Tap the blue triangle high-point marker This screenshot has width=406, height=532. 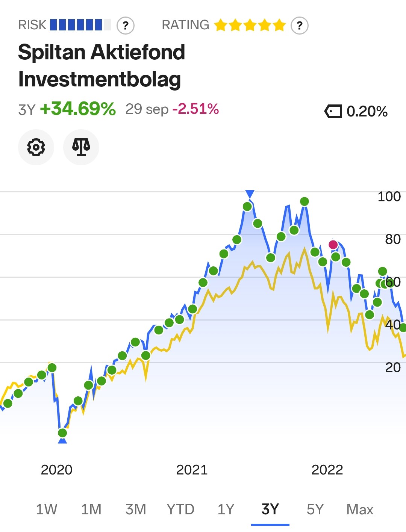click(250, 194)
